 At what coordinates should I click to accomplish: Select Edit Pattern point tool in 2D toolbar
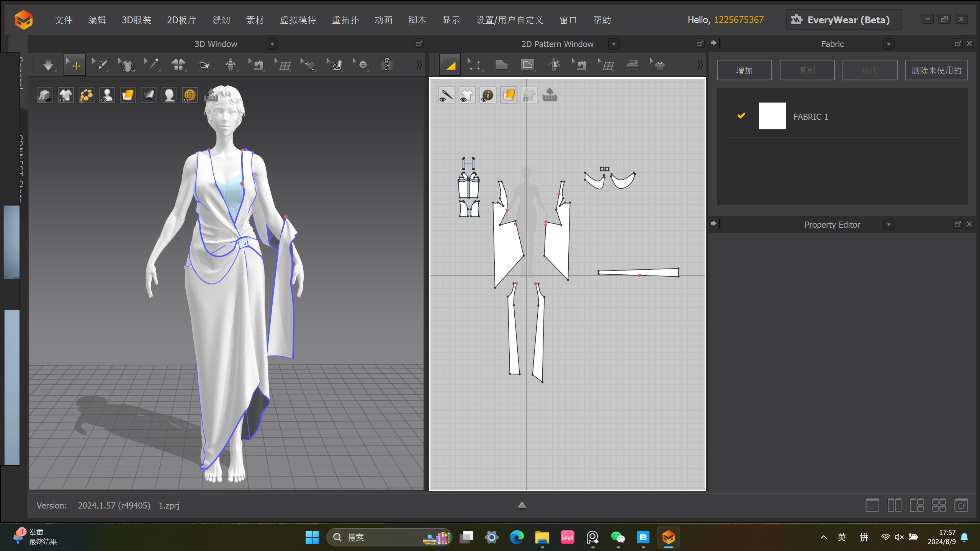(x=475, y=65)
